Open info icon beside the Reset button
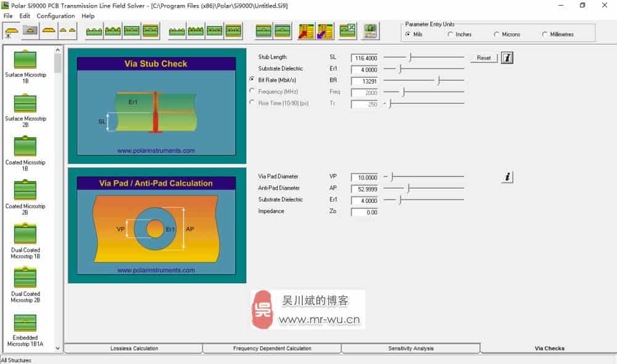 507,58
